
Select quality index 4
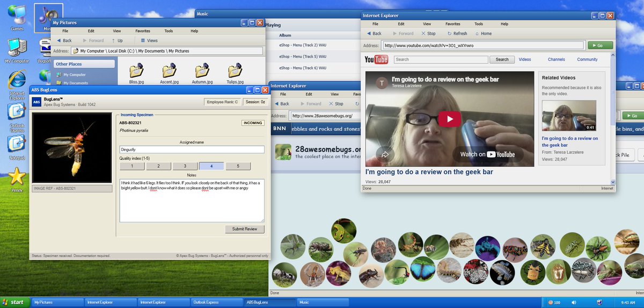(211, 166)
